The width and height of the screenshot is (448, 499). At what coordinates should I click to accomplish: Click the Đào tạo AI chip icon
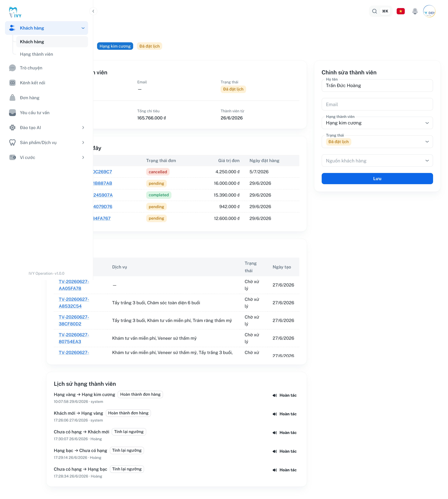12,128
